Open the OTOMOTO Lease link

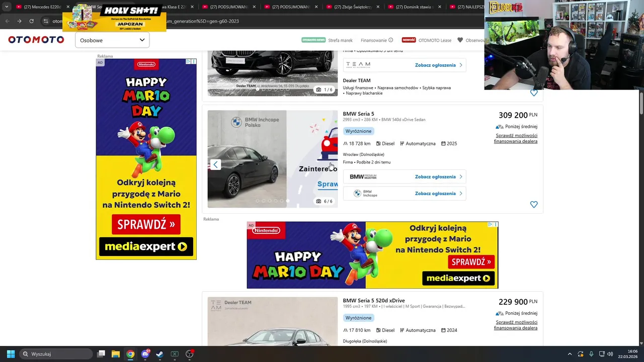(x=435, y=40)
